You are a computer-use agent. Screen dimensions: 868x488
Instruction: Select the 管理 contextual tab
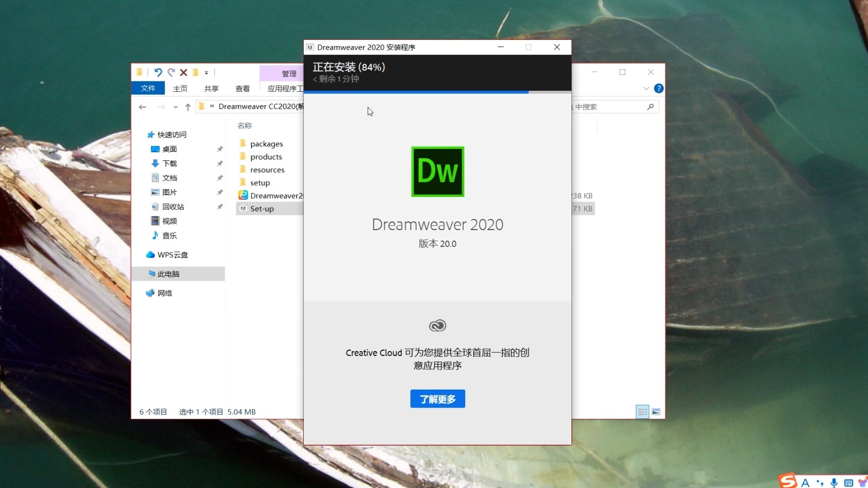pos(283,73)
